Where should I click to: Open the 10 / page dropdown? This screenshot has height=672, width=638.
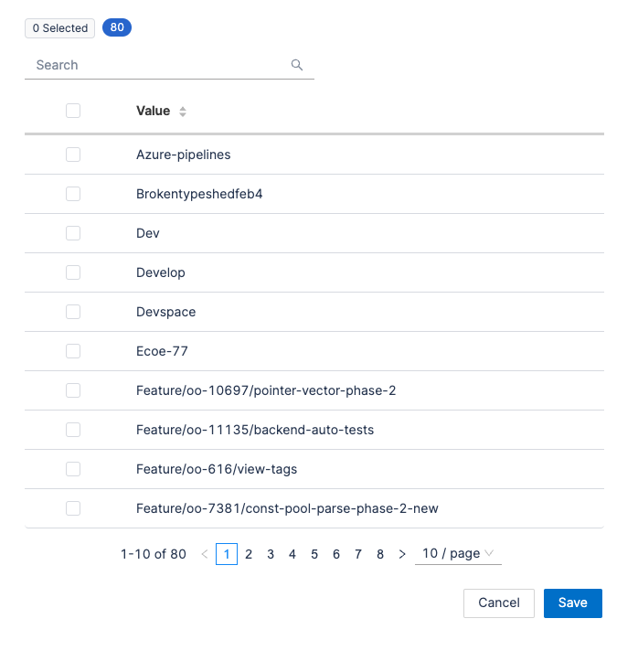pyautogui.click(x=458, y=554)
